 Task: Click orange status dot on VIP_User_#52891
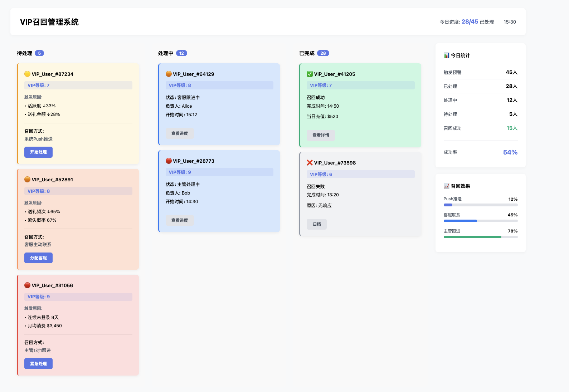coord(27,180)
